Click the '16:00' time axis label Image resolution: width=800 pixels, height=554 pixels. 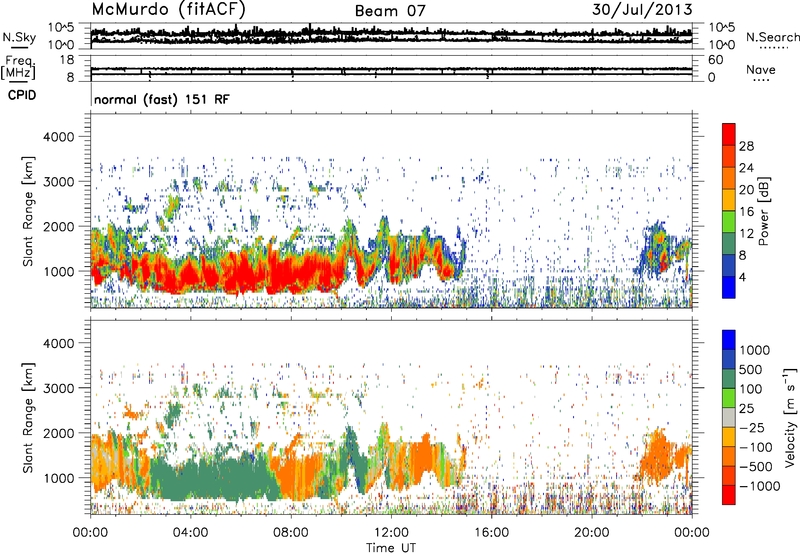pyautogui.click(x=491, y=533)
